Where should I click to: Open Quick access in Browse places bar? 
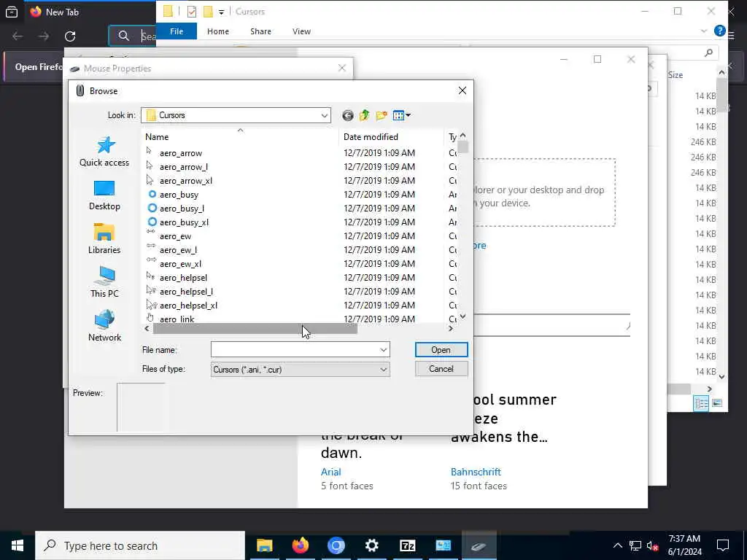tap(104, 152)
